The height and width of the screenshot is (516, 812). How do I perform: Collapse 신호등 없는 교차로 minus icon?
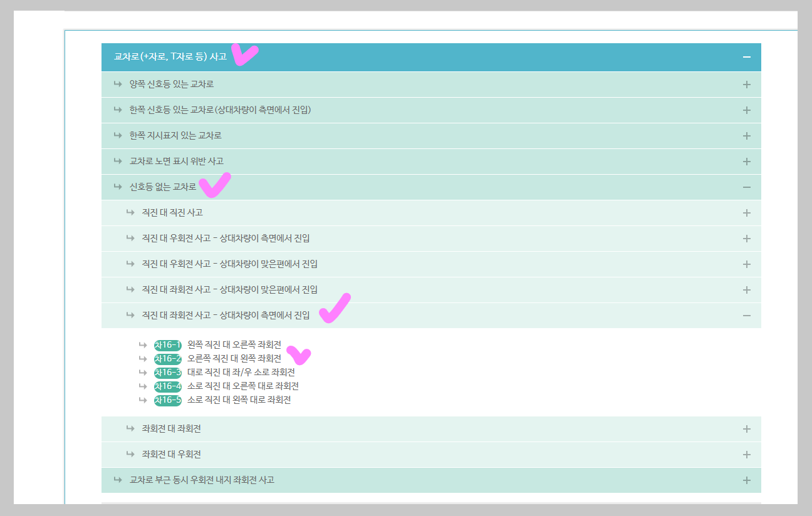746,187
